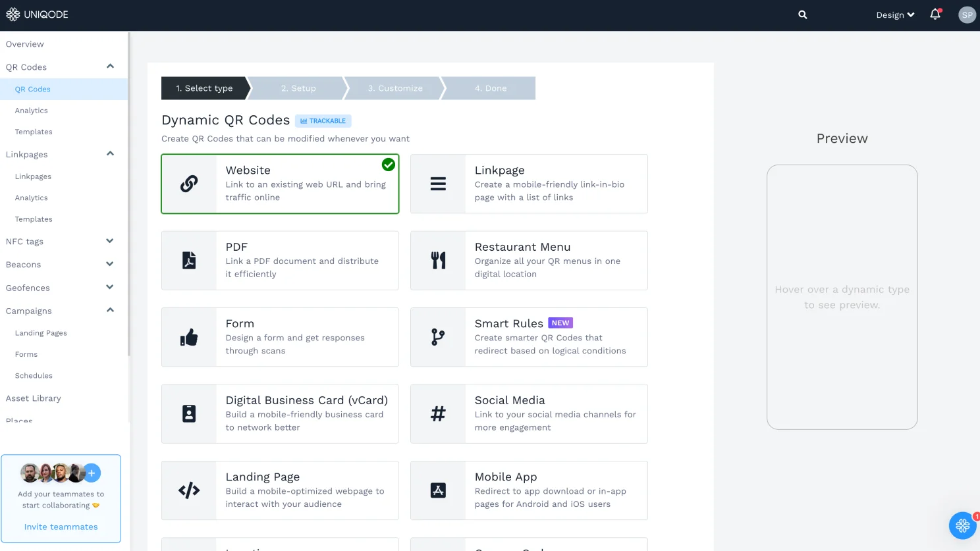Click the Restaurant Menu fork-knife icon
The width and height of the screenshot is (980, 551).
438,260
